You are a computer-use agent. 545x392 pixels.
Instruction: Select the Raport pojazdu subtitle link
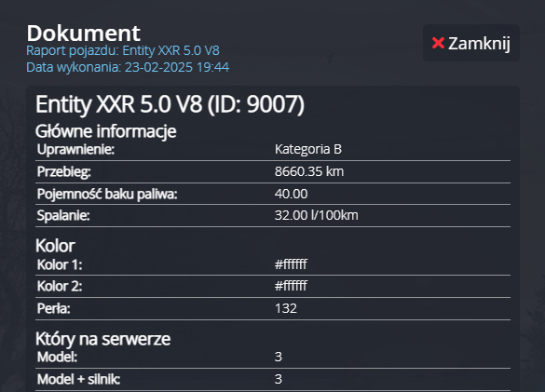point(123,50)
